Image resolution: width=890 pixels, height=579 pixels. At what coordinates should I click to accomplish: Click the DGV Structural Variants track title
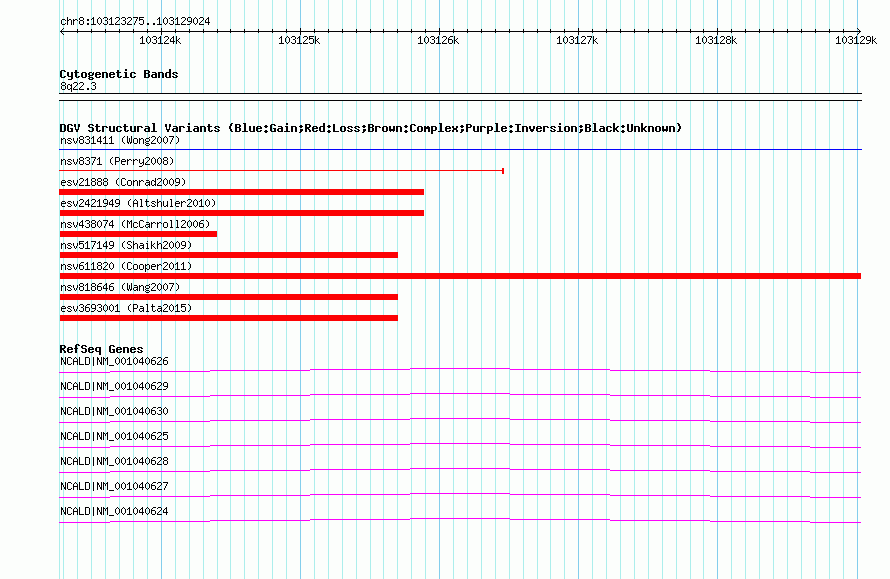pyautogui.click(x=371, y=128)
